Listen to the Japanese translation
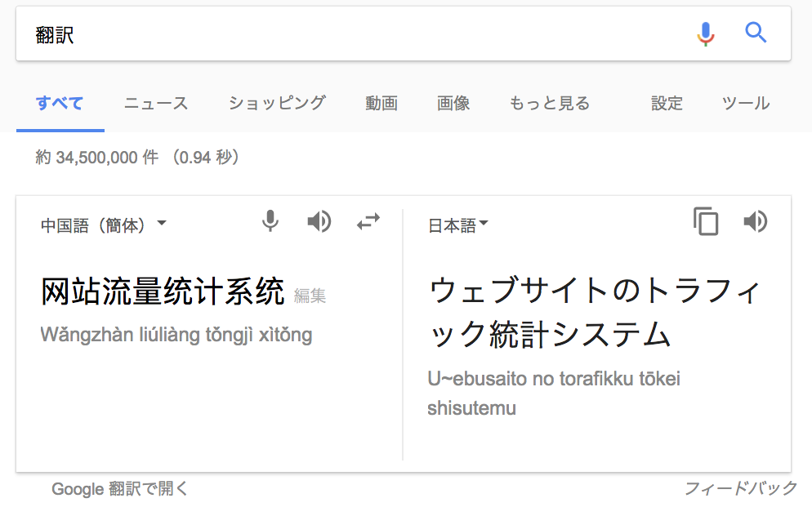This screenshot has width=812, height=516. click(x=756, y=221)
